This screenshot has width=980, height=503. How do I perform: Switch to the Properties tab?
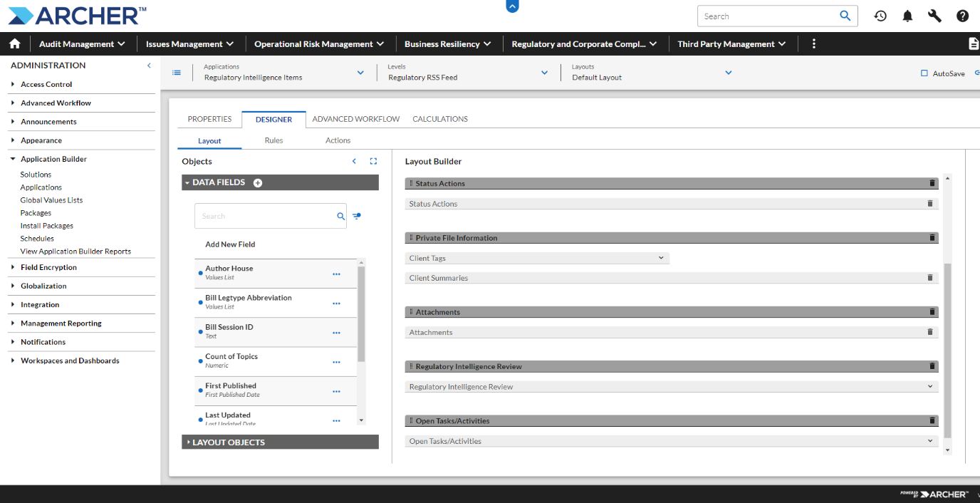[x=209, y=119]
